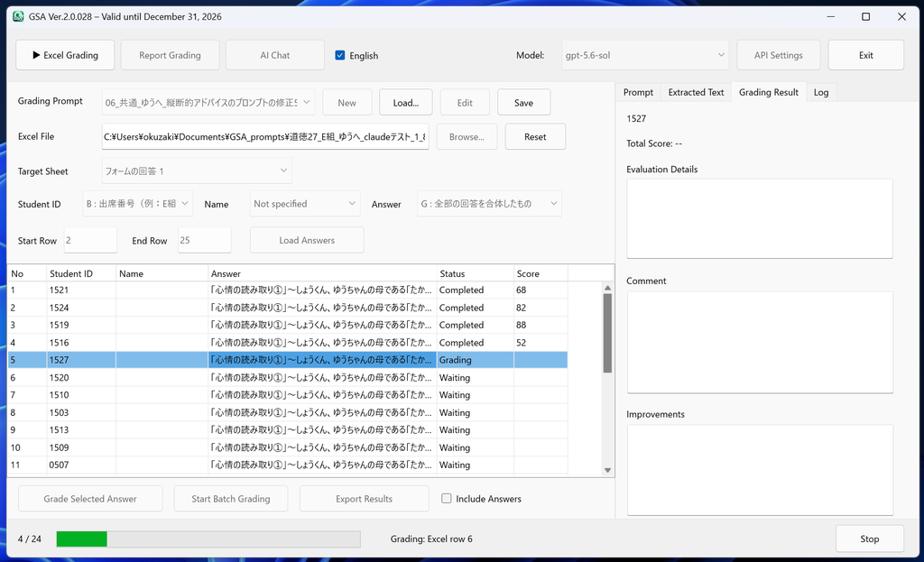
Task: Select row with student ID 1513
Action: click(x=288, y=430)
